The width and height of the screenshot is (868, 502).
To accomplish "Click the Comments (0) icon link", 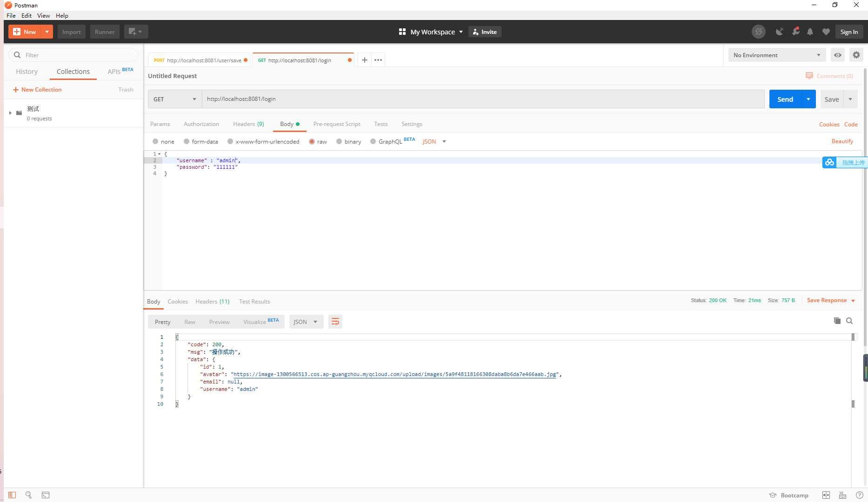I will click(830, 76).
